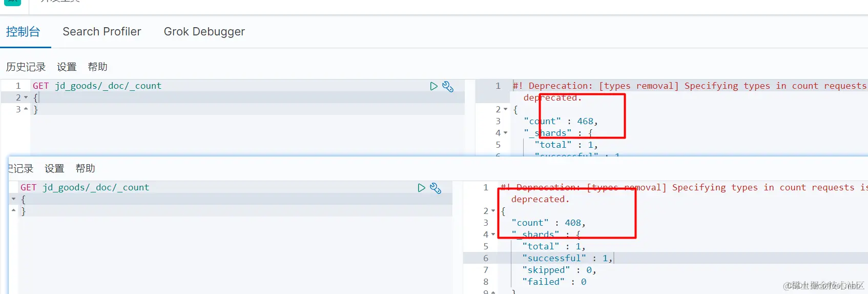
Task: Open 帮助 in the lower console
Action: click(85, 168)
